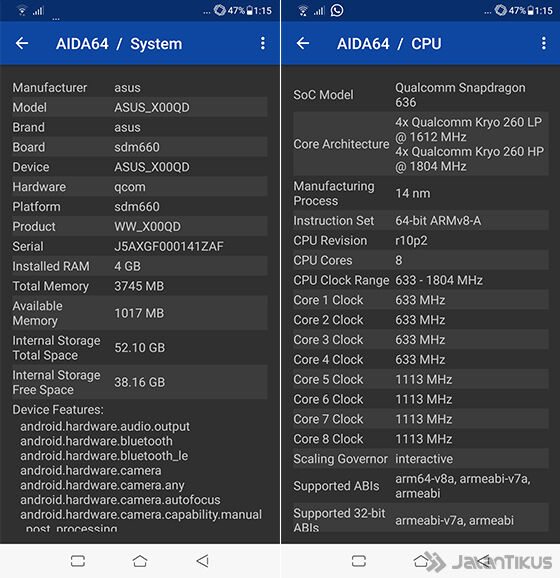Select Core 1 Clock row
560x578 pixels.
tap(421, 300)
